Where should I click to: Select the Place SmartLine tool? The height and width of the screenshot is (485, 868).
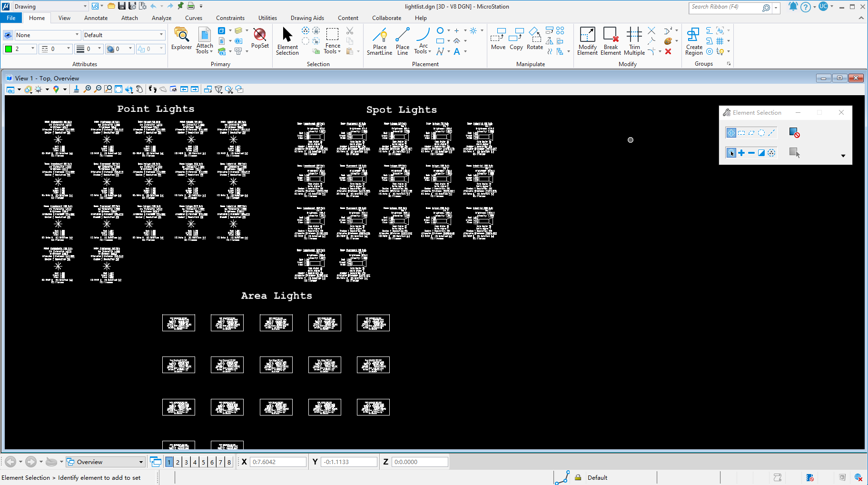pyautogui.click(x=379, y=41)
